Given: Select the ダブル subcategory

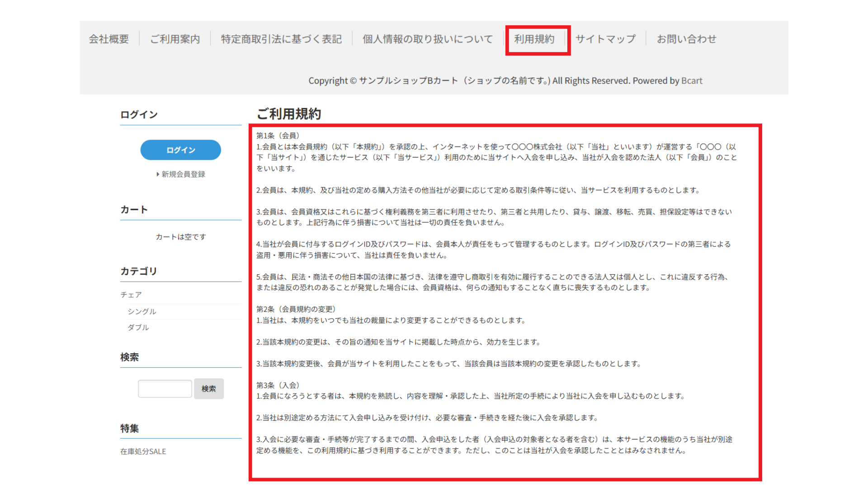Looking at the screenshot, I should [x=138, y=327].
